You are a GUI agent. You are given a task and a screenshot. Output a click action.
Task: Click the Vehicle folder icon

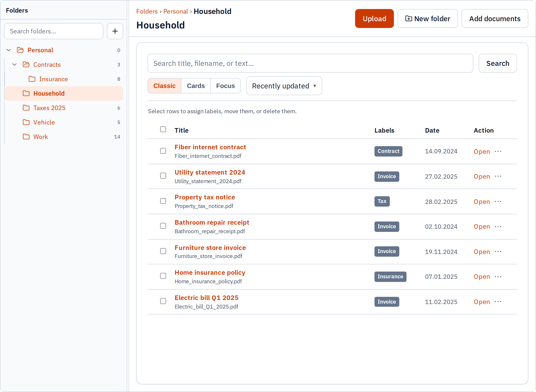point(26,122)
